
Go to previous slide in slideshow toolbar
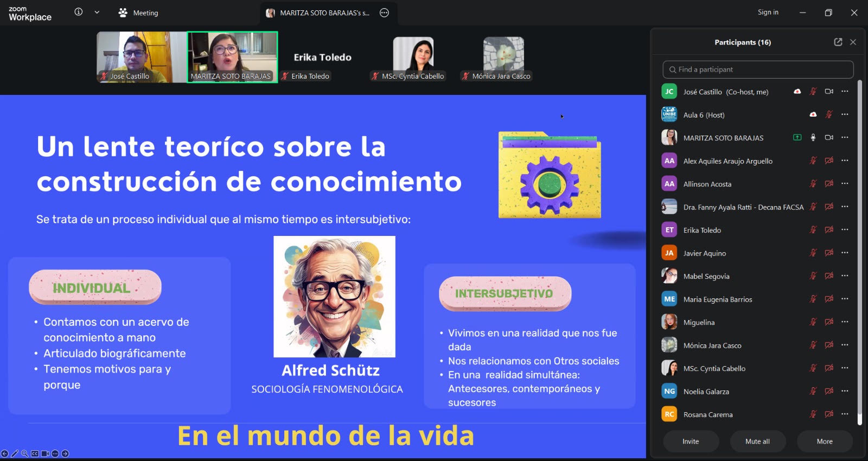point(5,453)
